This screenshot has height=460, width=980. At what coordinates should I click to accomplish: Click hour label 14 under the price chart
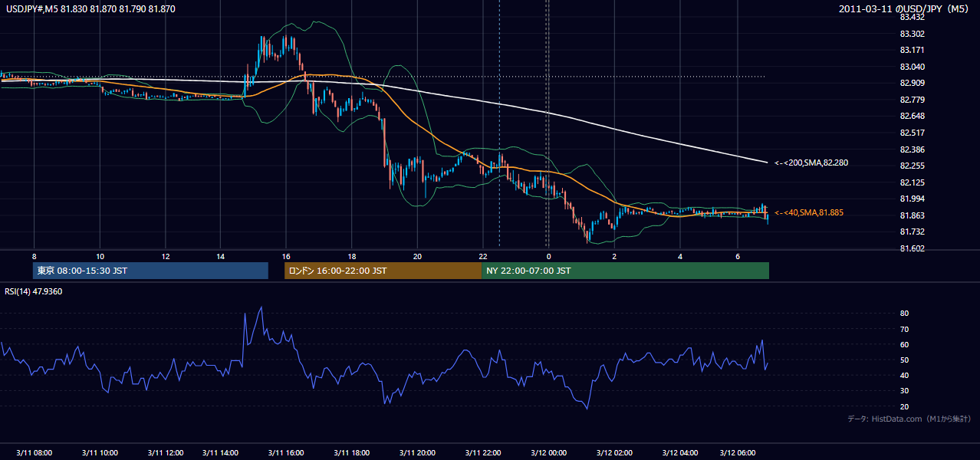(221, 255)
